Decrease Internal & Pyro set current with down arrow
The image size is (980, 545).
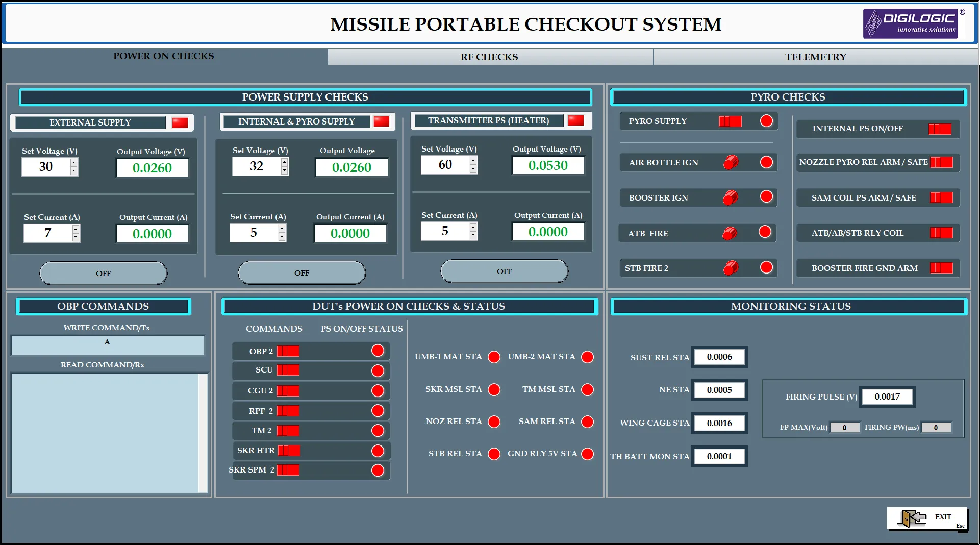[x=282, y=237]
